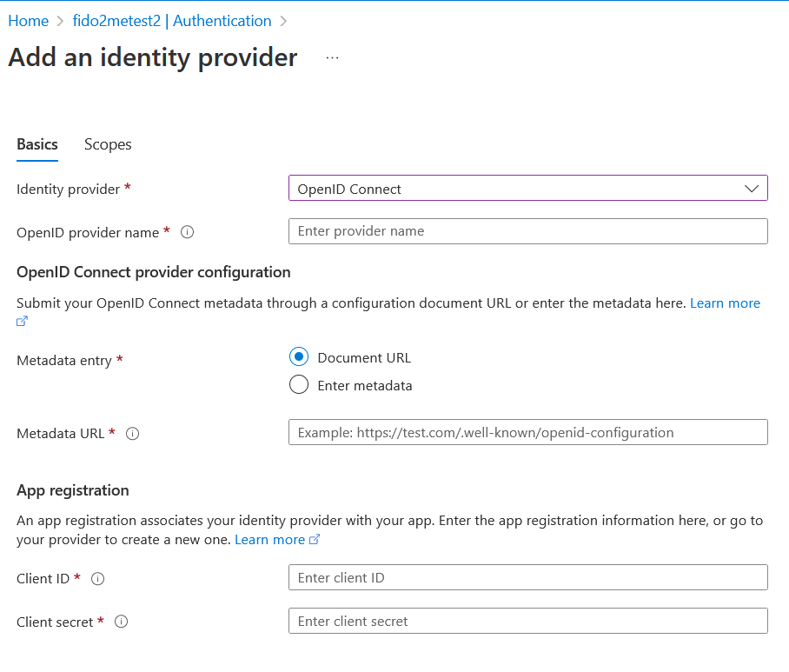Click info icon next to OpenID provider name

187,232
